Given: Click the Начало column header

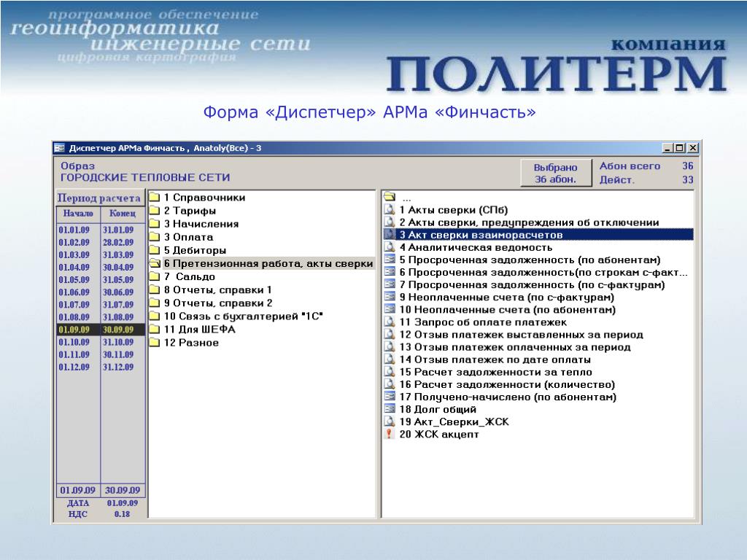Looking at the screenshot, I should point(78,214).
